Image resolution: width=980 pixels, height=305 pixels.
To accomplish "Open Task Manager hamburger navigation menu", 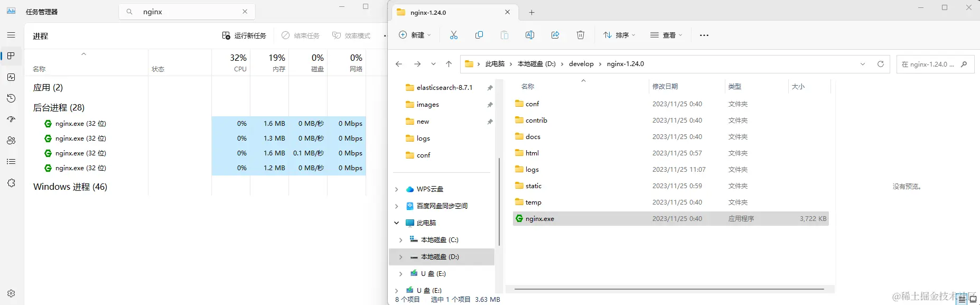I will pyautogui.click(x=11, y=35).
